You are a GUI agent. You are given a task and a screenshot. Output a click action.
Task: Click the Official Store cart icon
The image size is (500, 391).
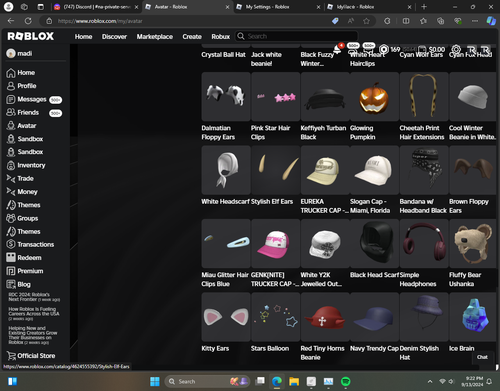coord(11,356)
